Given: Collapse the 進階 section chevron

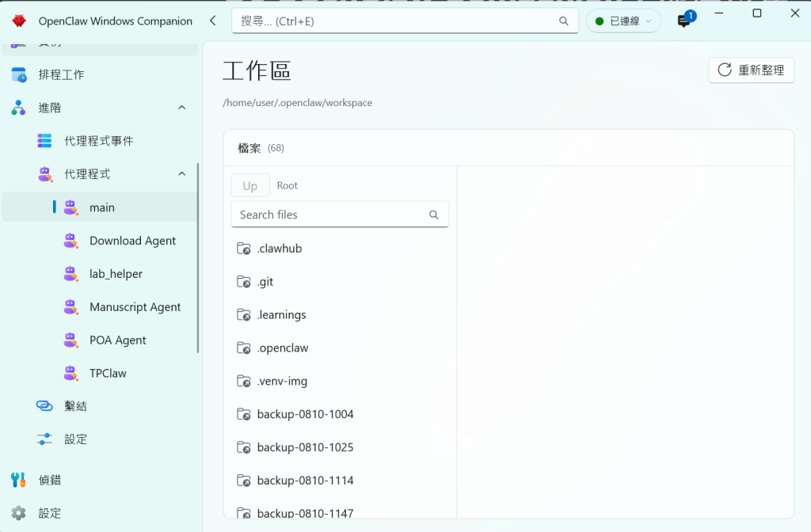Looking at the screenshot, I should [182, 108].
